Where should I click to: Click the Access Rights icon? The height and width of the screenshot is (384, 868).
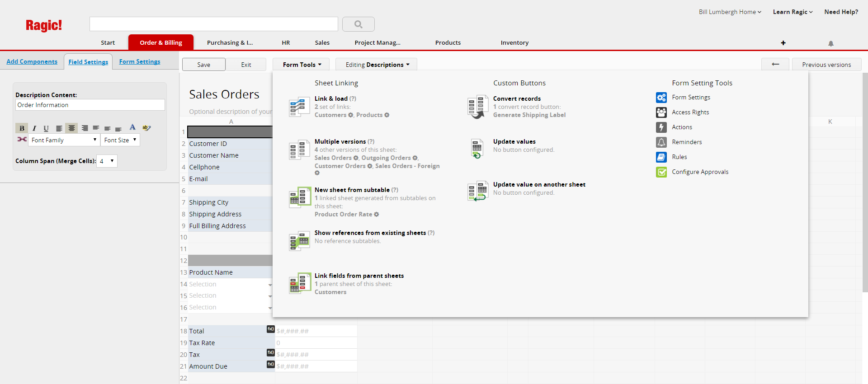(x=661, y=112)
